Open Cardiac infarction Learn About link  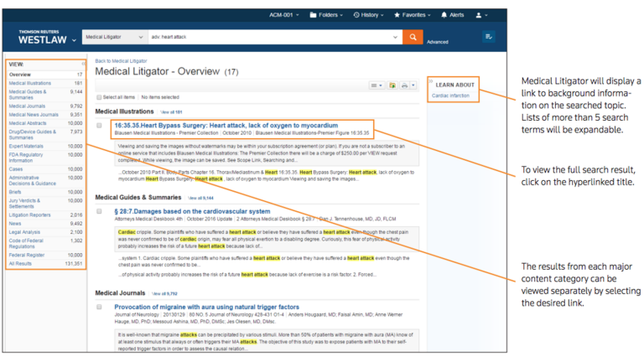coord(450,96)
